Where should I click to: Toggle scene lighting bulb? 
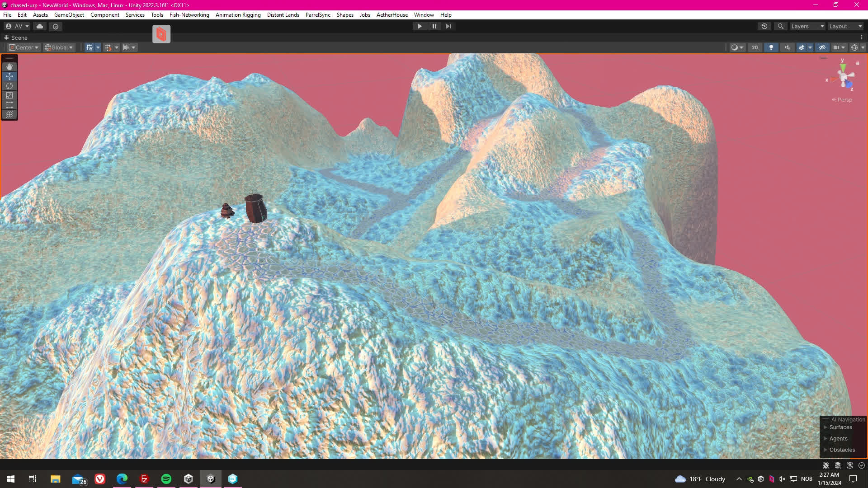pos(771,47)
